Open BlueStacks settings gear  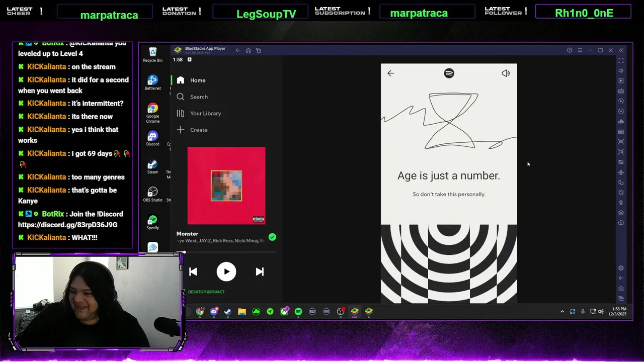click(621, 268)
